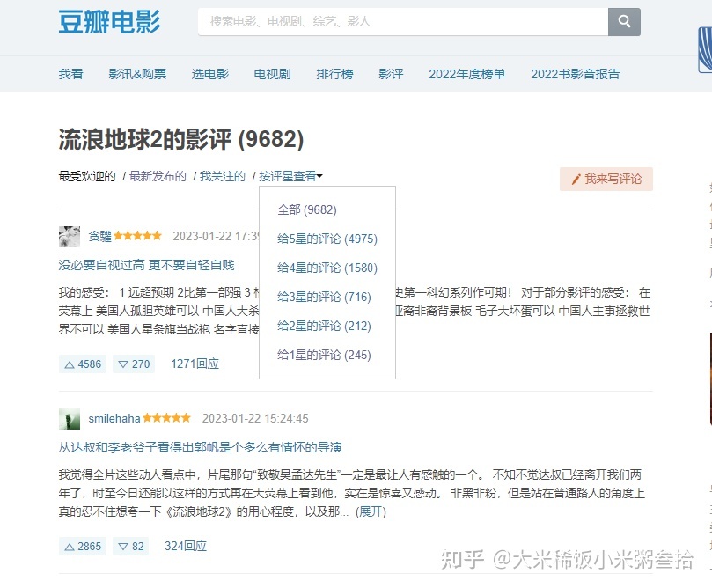Click the timestamp 2023-01-22 15:24:45
Image resolution: width=712 pixels, height=588 pixels.
click(255, 418)
